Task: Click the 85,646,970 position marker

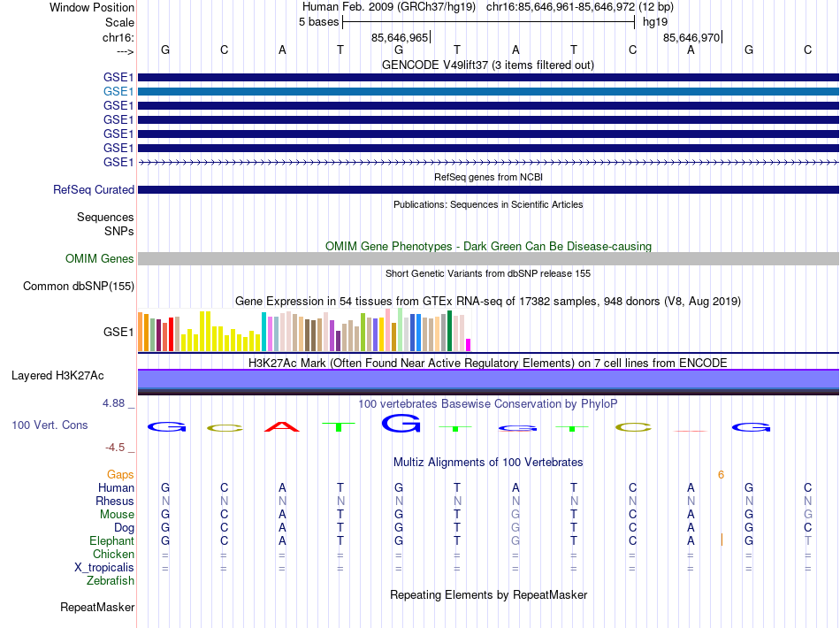Action: 692,37
